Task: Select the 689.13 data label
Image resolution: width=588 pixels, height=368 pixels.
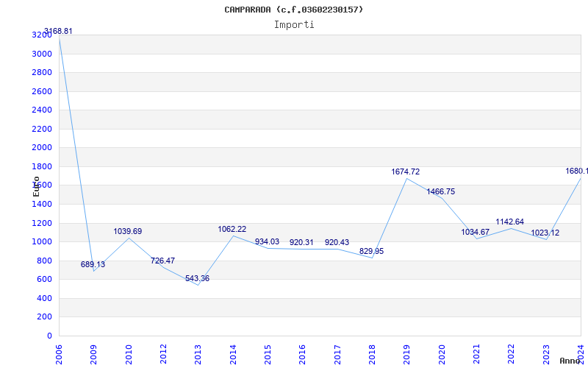Action: [x=93, y=264]
